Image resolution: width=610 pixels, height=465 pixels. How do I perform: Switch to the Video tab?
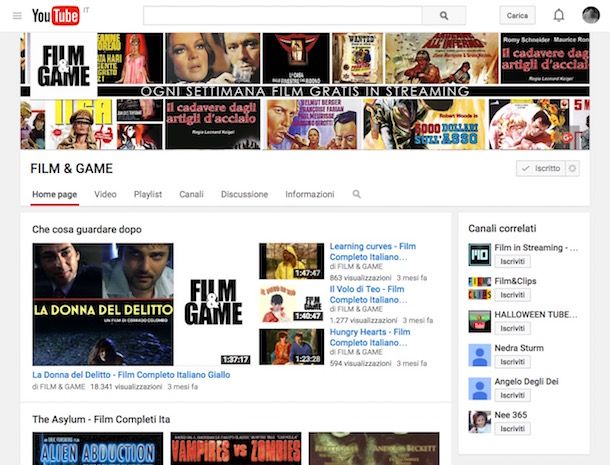pos(105,194)
